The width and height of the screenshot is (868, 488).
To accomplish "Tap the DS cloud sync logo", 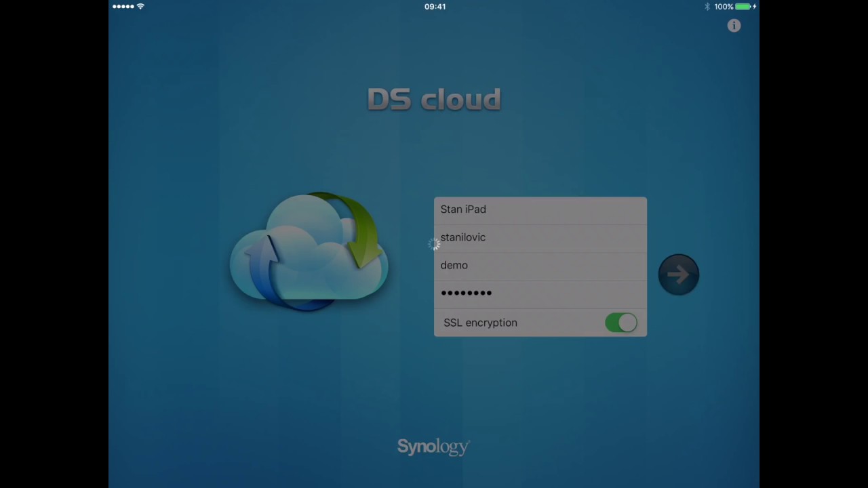I will point(309,251).
